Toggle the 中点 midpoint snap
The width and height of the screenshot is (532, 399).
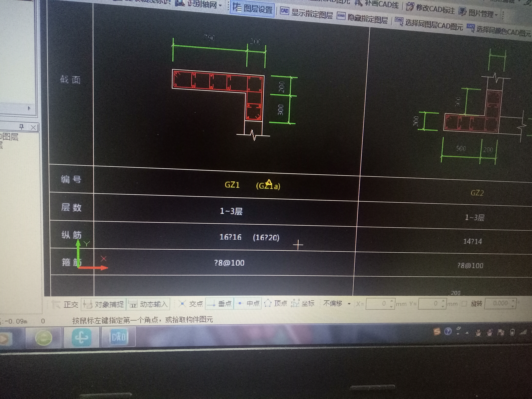(248, 303)
